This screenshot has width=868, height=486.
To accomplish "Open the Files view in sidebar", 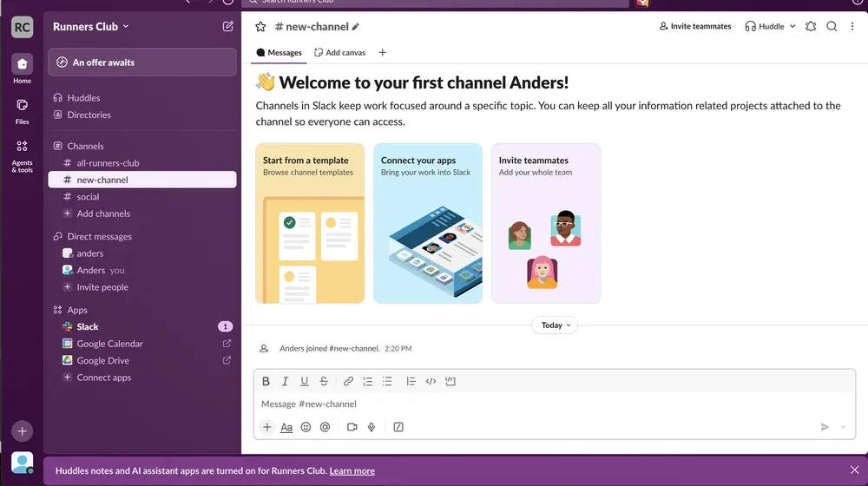I will tap(23, 111).
